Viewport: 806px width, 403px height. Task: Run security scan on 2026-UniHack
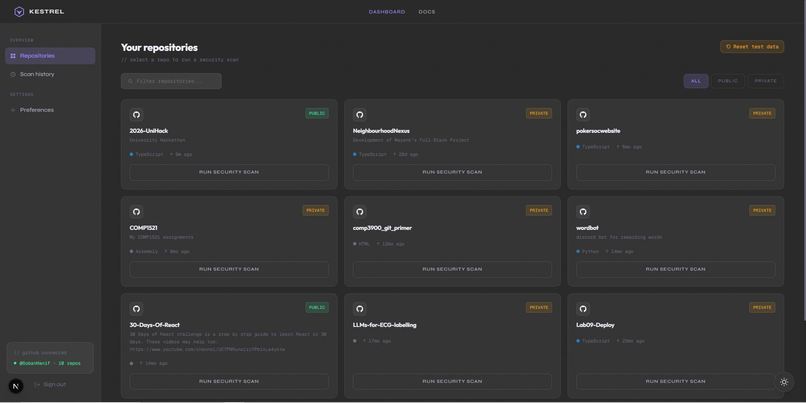tap(229, 172)
